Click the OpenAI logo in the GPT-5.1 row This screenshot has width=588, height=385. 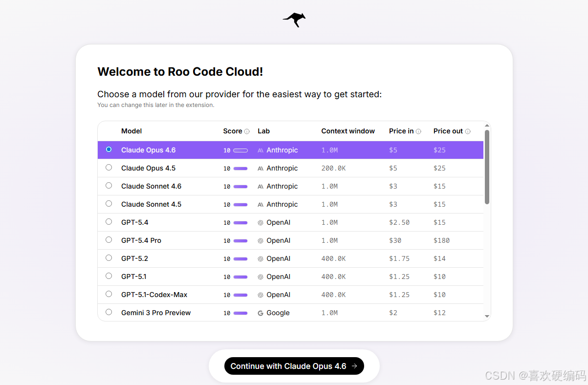tap(261, 277)
